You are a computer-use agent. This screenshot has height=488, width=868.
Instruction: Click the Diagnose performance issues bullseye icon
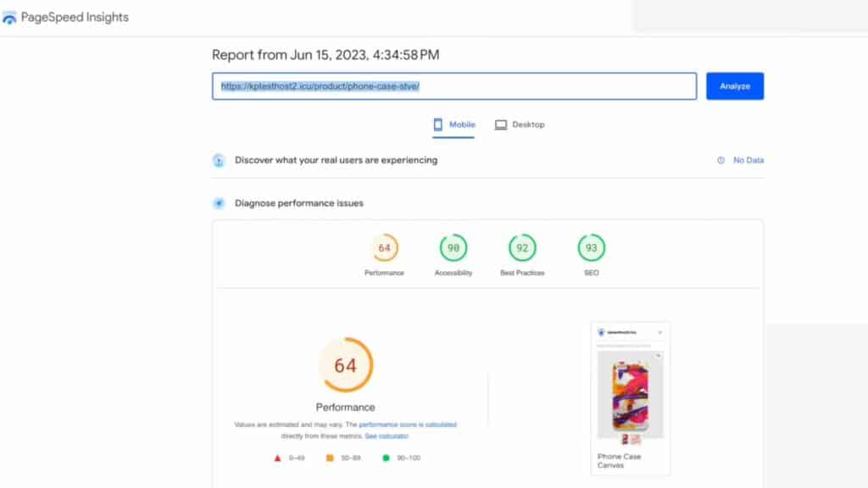(x=219, y=203)
